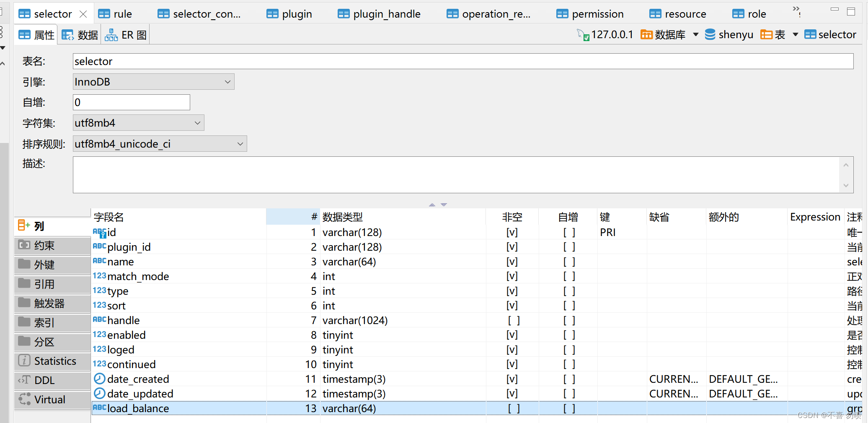This screenshot has width=868, height=423.
Task: Click the 自增 auto-increment value field
Action: [131, 102]
